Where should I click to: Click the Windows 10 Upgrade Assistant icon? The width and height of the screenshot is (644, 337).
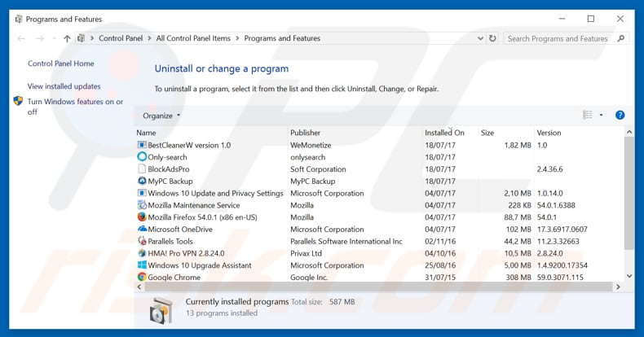click(142, 265)
